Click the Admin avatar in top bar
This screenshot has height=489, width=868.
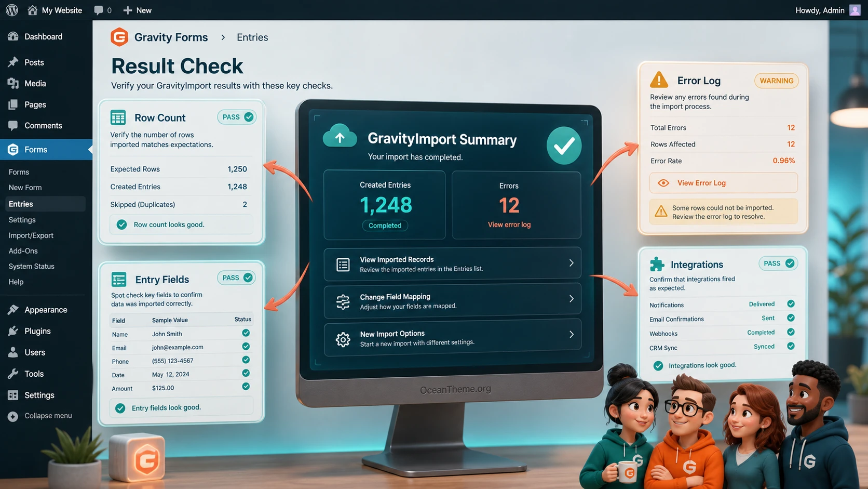click(855, 10)
